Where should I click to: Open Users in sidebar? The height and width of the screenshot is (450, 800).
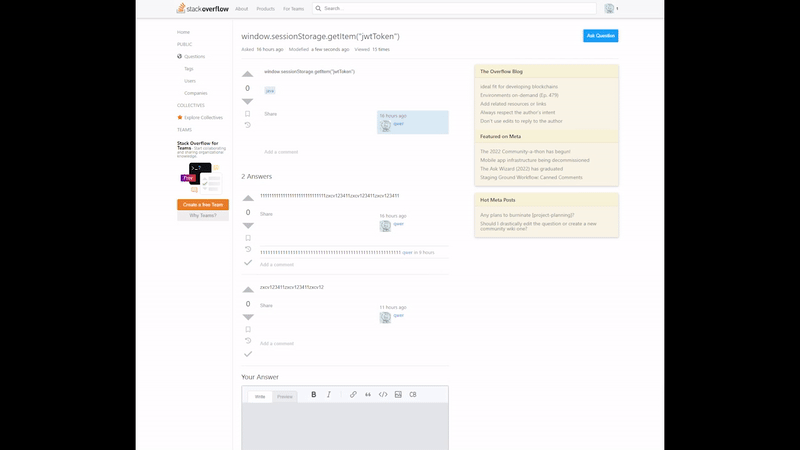190,81
